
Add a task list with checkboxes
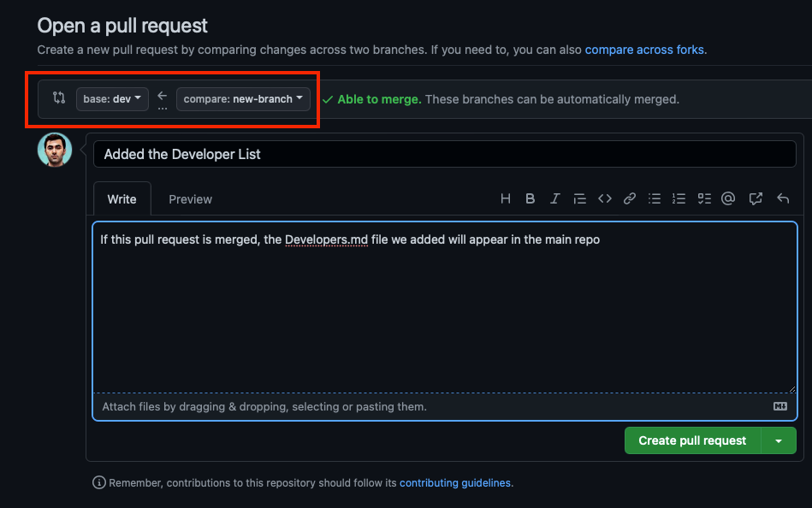(704, 198)
